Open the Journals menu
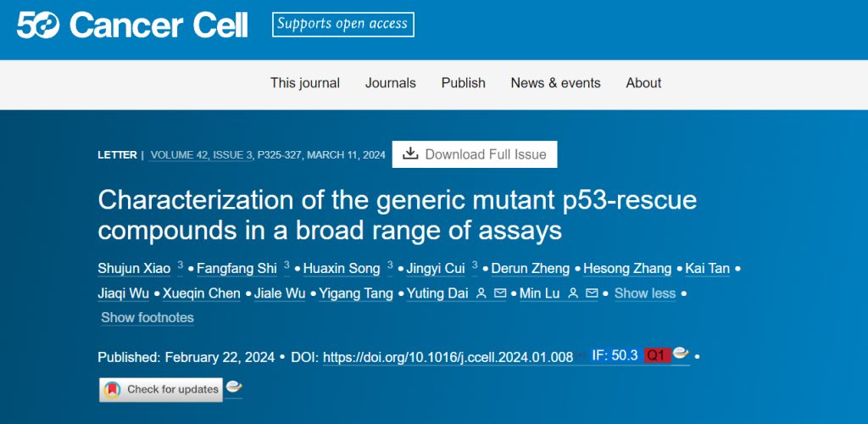Image resolution: width=868 pixels, height=424 pixels. pyautogui.click(x=391, y=83)
